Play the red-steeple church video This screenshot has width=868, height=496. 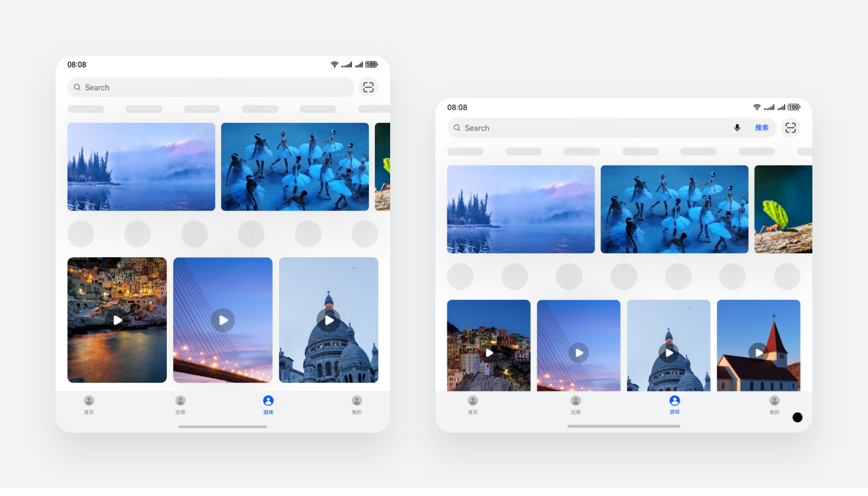[759, 353]
